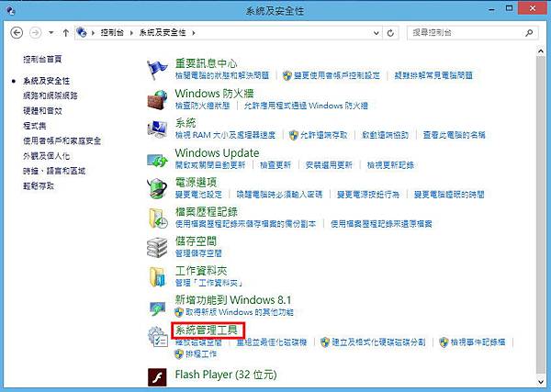Screen dimensions: 551x392
Task: Open the 電源選項 heading
Action: pos(196,183)
